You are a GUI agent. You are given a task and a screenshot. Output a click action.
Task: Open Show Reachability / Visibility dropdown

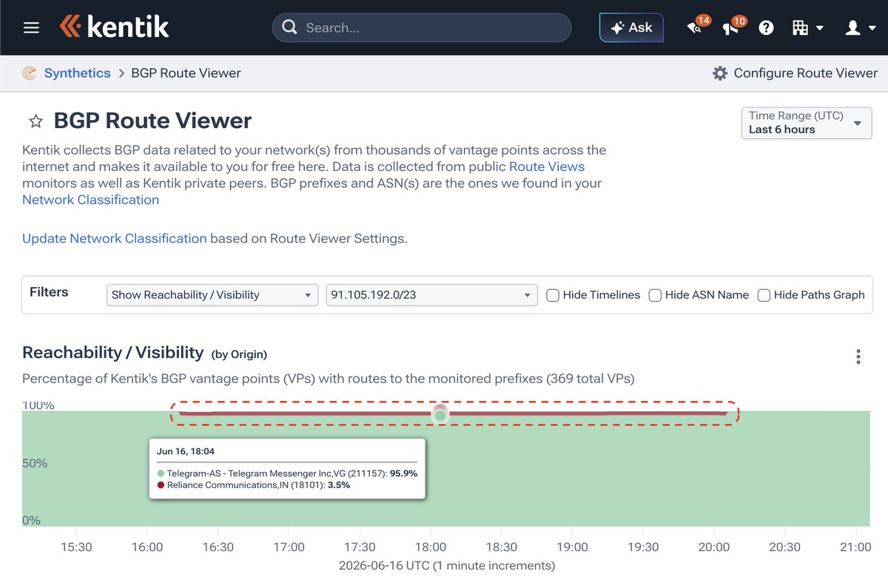tap(212, 294)
